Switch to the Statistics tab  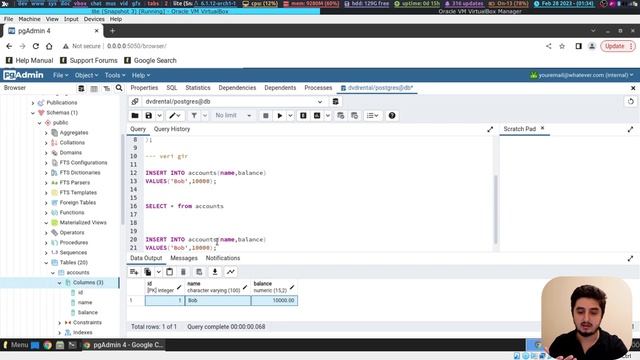(198, 88)
